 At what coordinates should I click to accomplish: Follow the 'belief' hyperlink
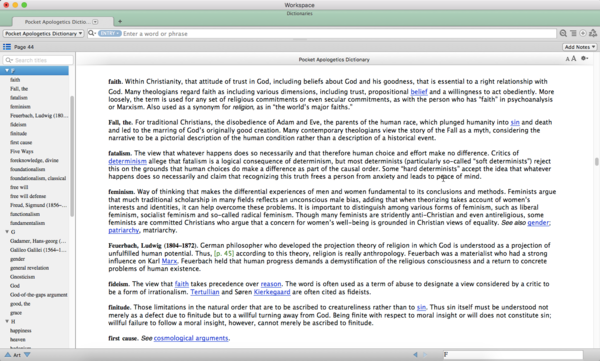419,91
